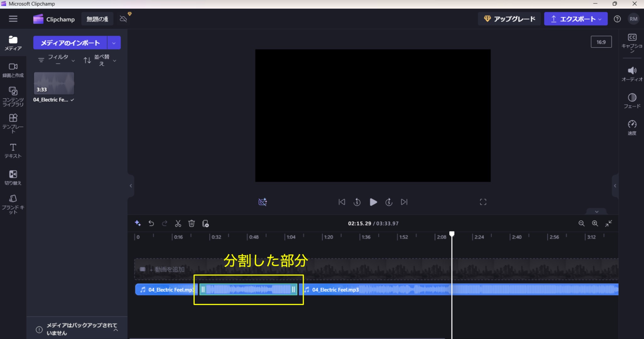
Task: Collapse the timeline with the chevron
Action: pyautogui.click(x=597, y=211)
